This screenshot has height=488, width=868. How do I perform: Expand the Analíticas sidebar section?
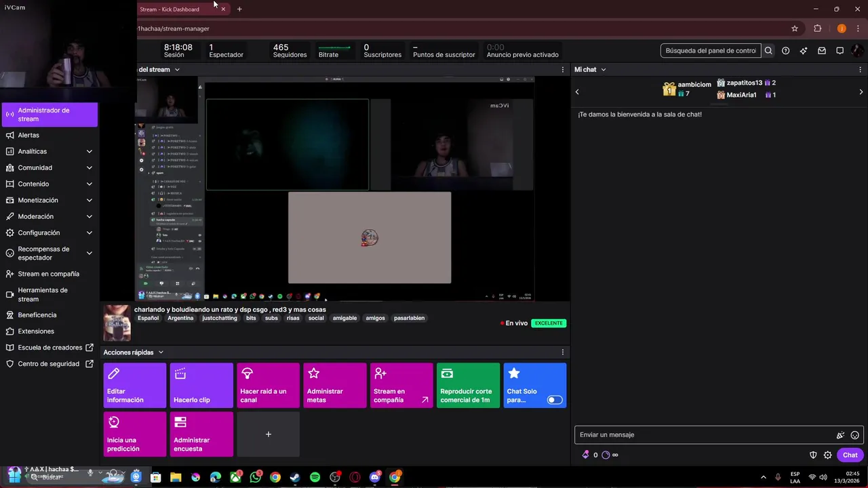[89, 151]
